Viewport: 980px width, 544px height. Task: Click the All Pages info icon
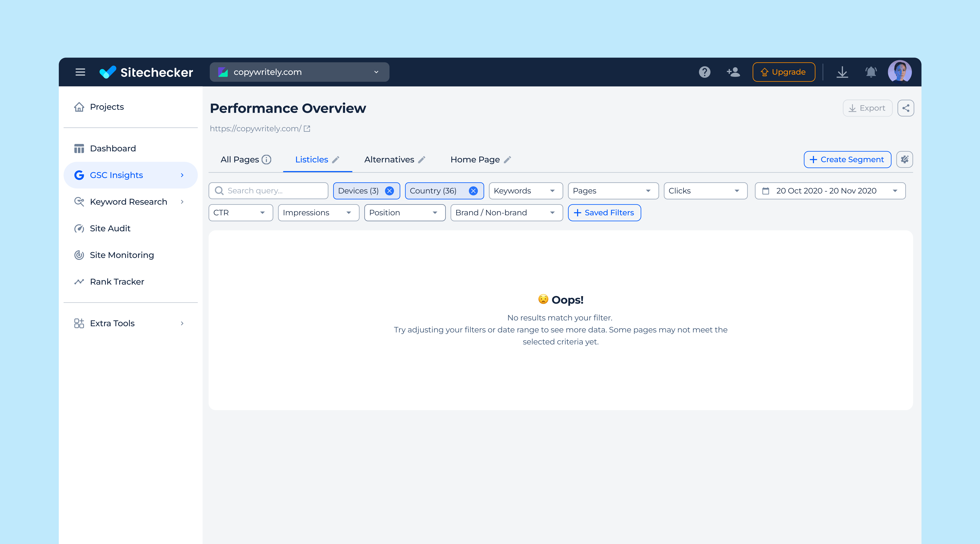click(266, 159)
